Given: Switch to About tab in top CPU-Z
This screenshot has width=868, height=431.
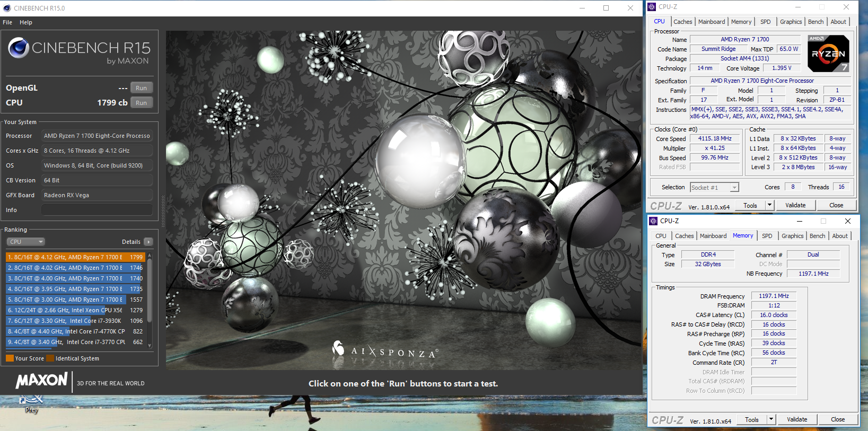Looking at the screenshot, I should point(839,22).
